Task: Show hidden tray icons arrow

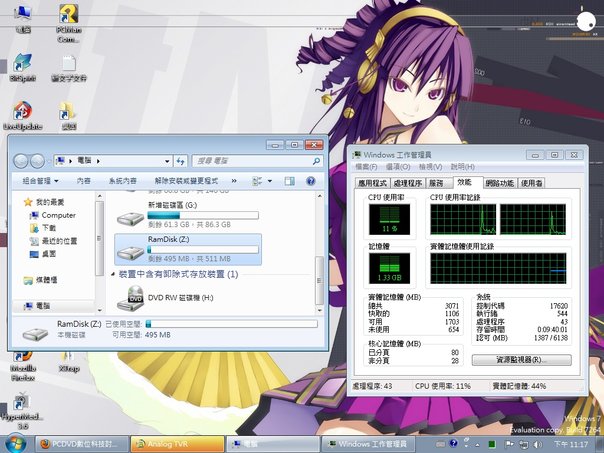Action: point(478,444)
